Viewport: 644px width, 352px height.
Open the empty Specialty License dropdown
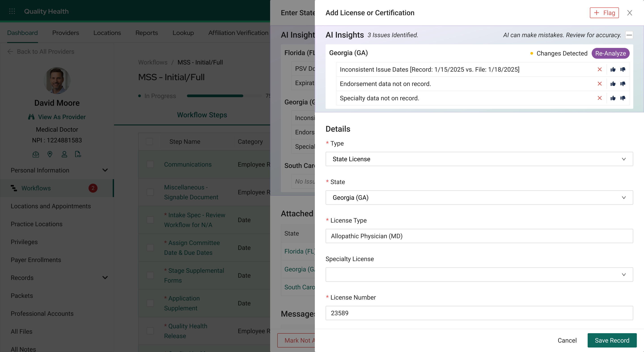pyautogui.click(x=479, y=275)
